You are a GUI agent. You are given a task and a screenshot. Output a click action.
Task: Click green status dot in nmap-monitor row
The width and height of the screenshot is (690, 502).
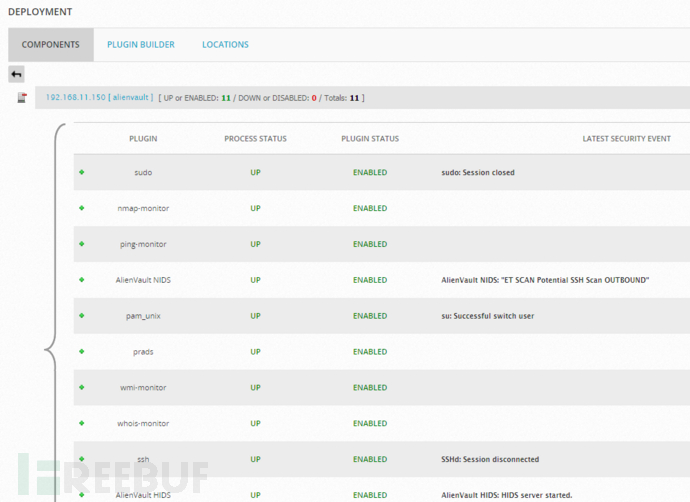click(81, 208)
